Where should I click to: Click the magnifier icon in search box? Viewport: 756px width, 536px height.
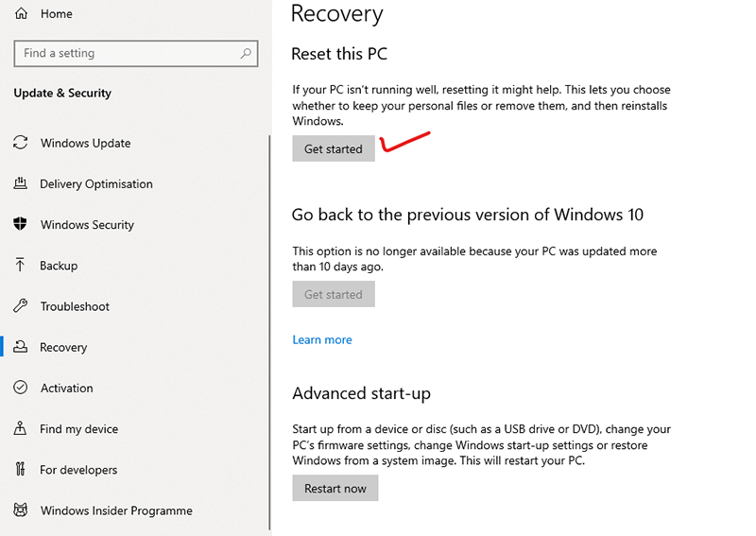(246, 54)
